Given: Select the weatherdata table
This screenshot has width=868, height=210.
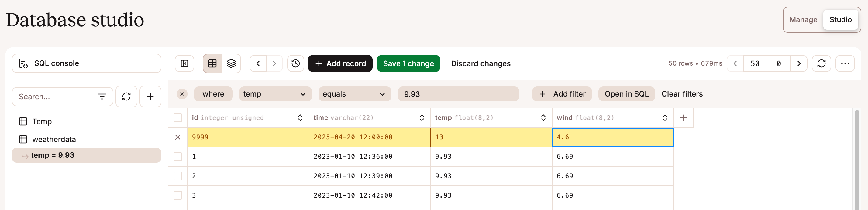Looking at the screenshot, I should pos(54,139).
